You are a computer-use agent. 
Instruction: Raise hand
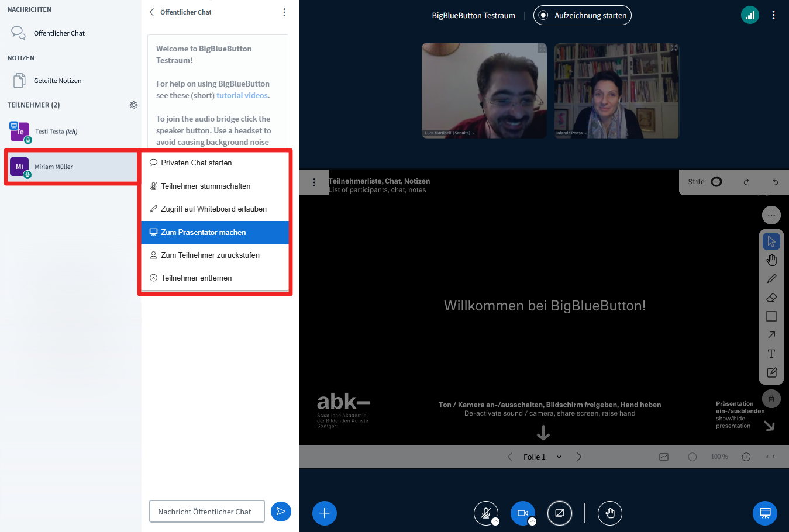click(x=610, y=513)
